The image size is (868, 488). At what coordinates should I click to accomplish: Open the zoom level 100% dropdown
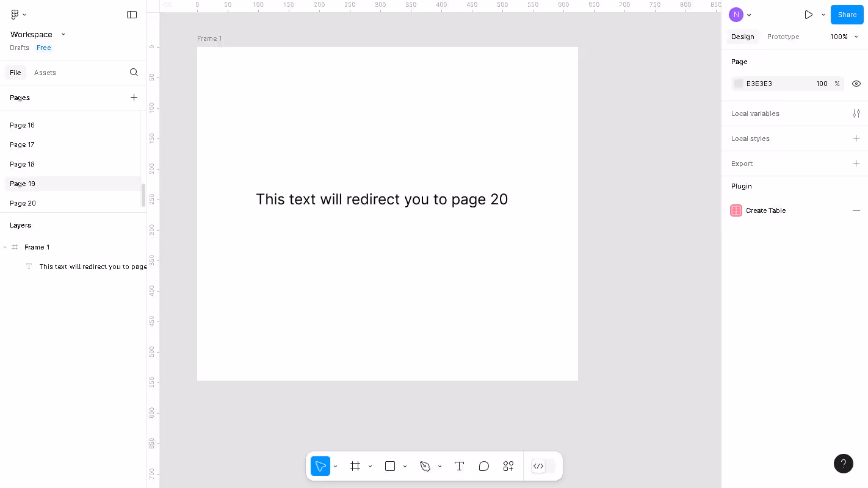click(844, 37)
